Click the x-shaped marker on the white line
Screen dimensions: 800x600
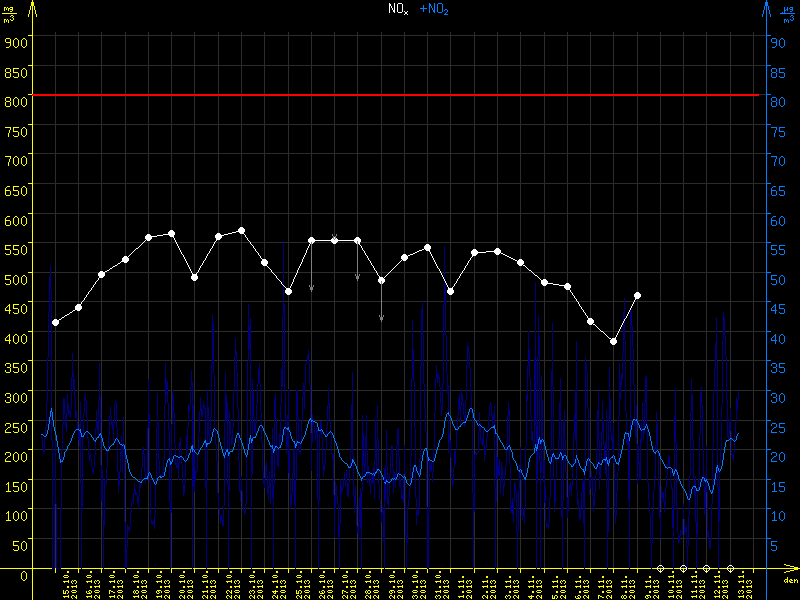point(334,238)
